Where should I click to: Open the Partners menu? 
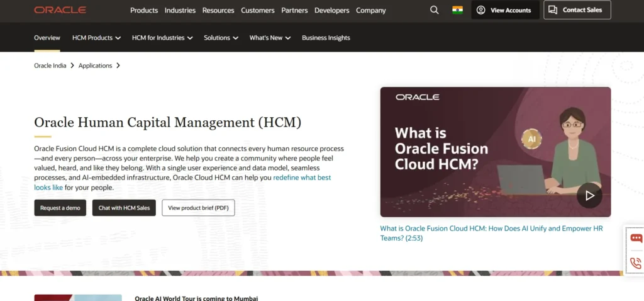tap(294, 10)
